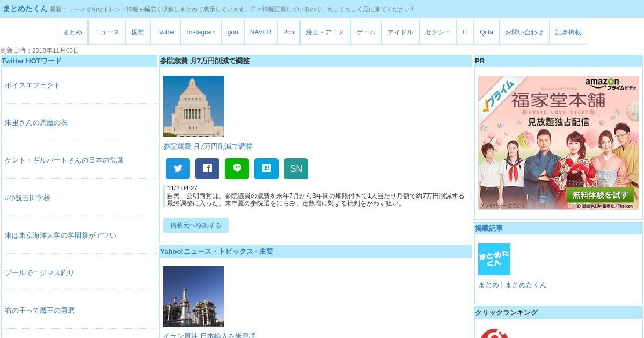Open Qiita nav item

486,32
